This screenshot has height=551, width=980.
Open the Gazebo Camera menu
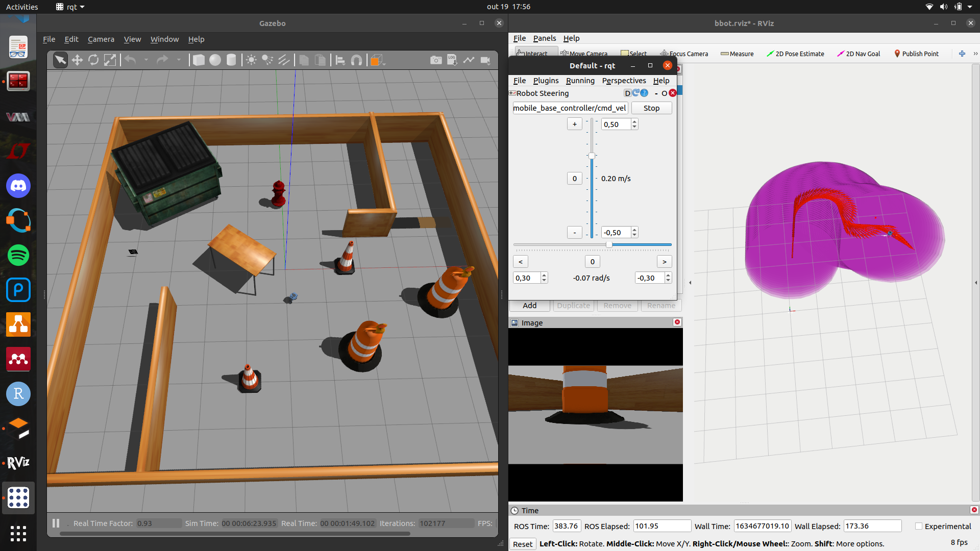click(101, 39)
